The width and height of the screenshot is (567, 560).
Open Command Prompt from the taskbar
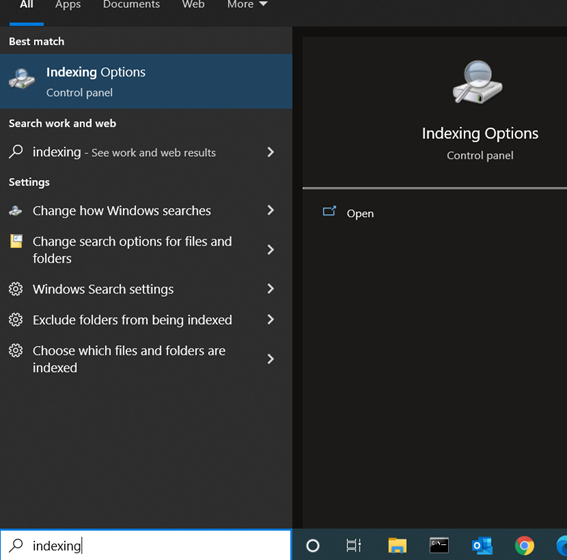439,545
